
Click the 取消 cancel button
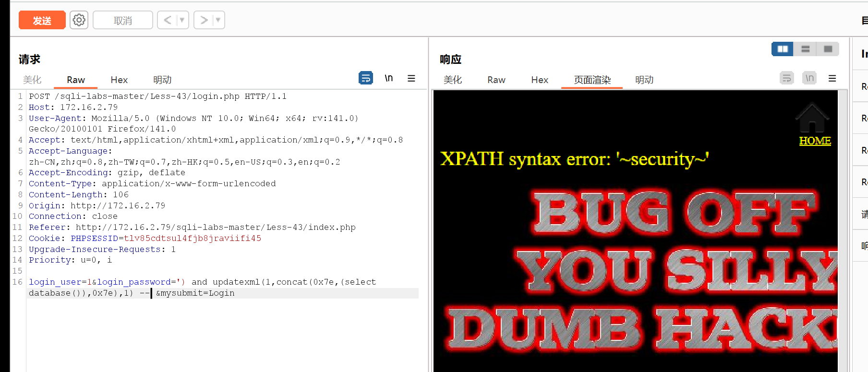tap(123, 20)
